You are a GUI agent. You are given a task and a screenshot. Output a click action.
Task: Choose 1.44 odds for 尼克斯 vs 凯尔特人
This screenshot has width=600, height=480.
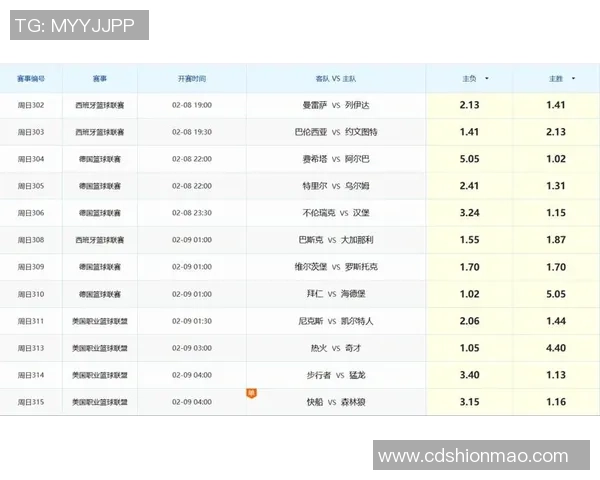point(556,321)
